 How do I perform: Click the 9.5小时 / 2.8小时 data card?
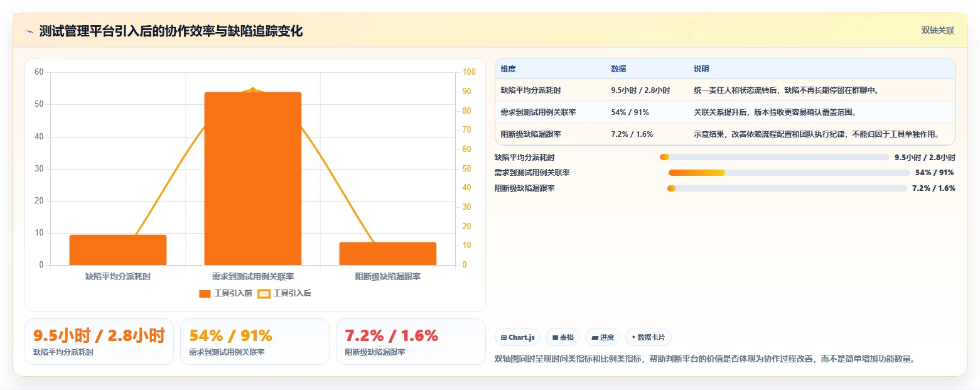pyautogui.click(x=99, y=342)
